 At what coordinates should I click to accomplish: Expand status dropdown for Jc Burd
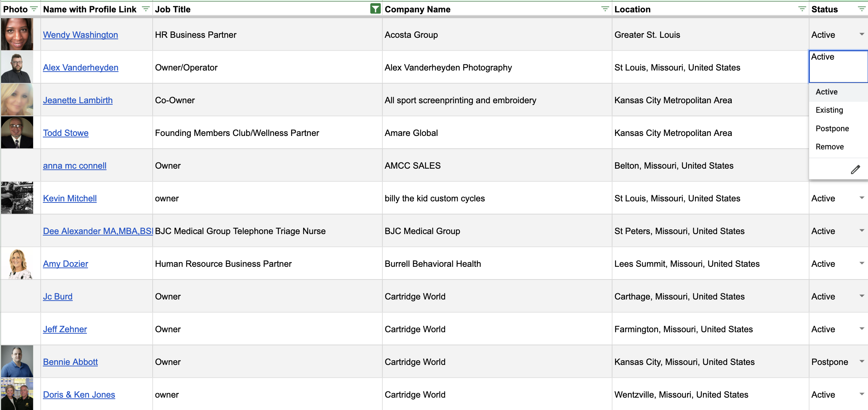[x=861, y=296]
